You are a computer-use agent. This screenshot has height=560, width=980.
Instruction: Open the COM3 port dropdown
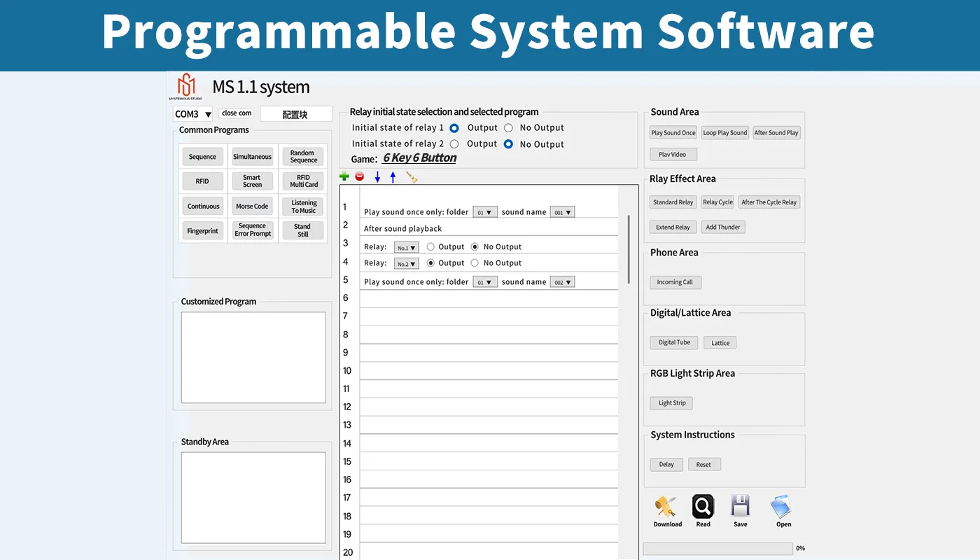192,114
